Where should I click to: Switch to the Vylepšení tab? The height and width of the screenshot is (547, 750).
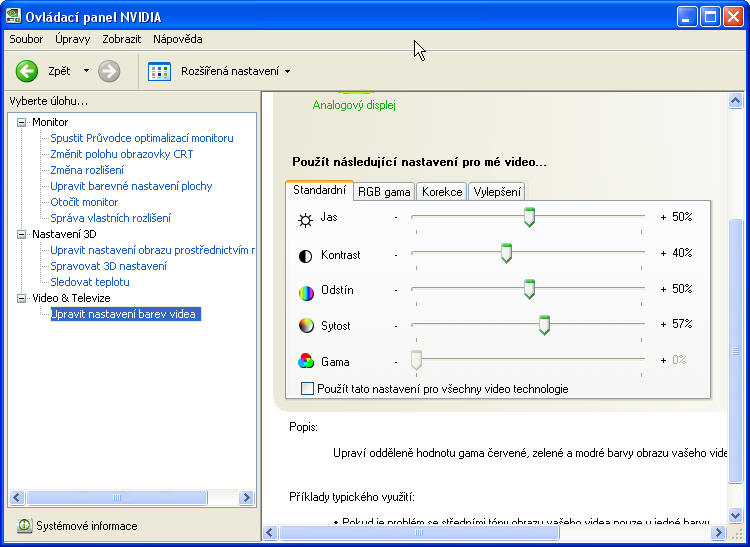pos(496,191)
